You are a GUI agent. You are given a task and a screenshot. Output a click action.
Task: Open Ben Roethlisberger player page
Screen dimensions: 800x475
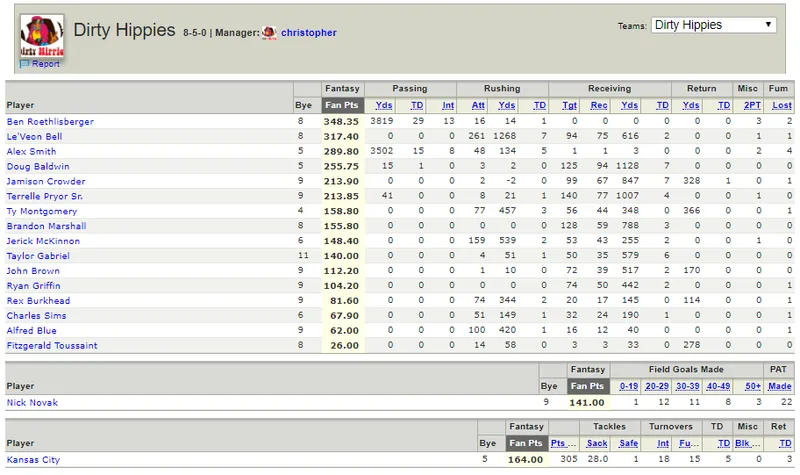50,121
